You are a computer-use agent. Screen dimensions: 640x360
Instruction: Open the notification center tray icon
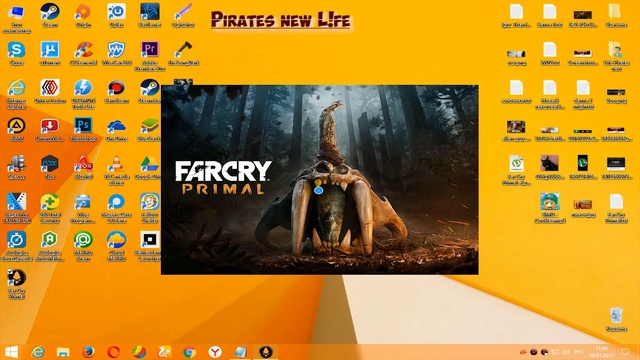point(625,352)
